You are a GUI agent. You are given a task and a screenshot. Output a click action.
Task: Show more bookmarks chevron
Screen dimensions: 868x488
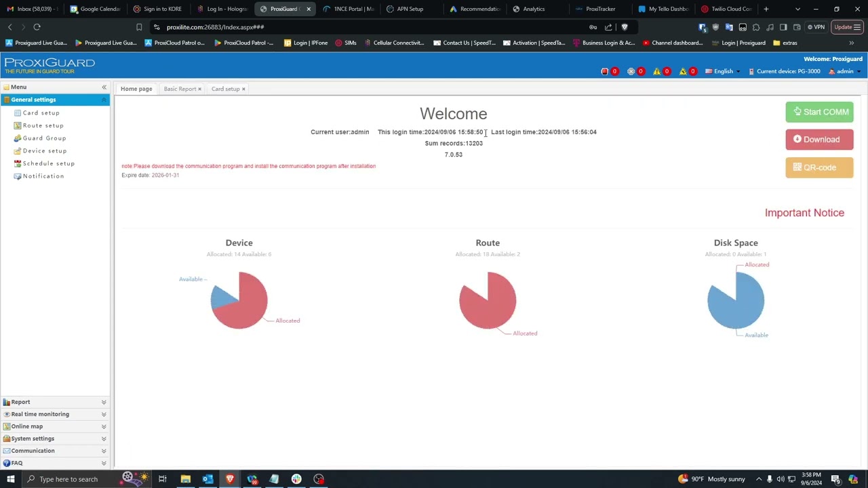852,43
